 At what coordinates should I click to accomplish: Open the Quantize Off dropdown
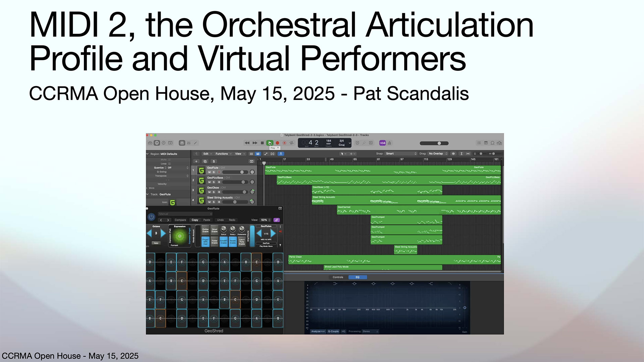point(178,168)
